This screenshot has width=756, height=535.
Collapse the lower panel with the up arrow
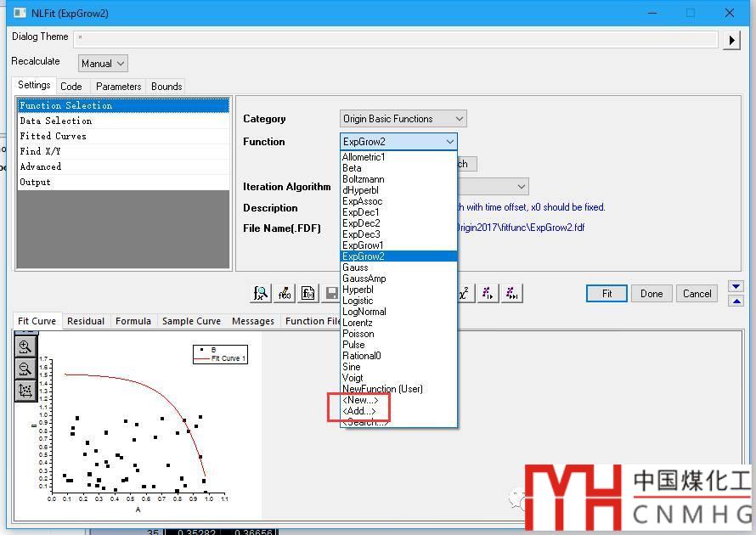pos(736,301)
